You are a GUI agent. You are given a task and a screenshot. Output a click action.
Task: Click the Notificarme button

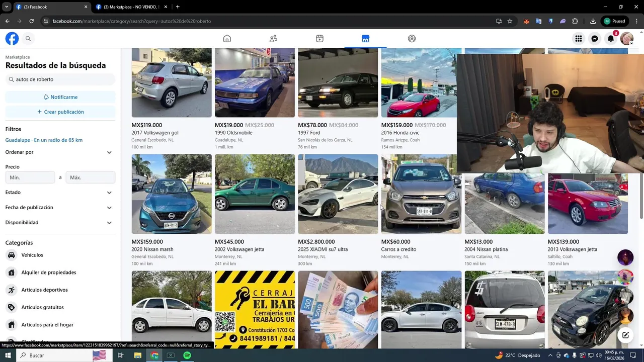coord(60,97)
